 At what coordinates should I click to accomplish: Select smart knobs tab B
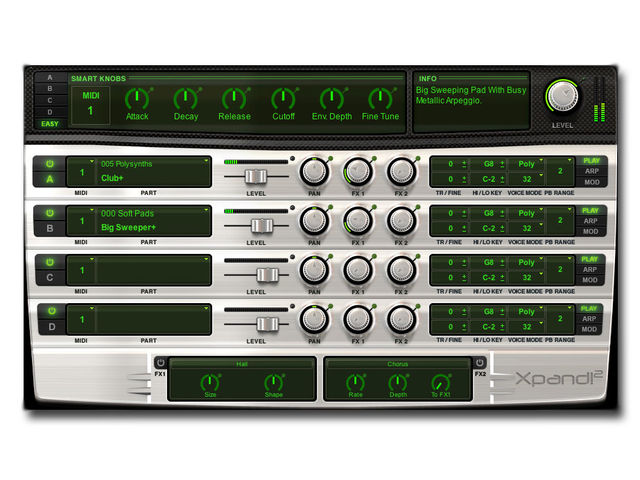(50, 89)
